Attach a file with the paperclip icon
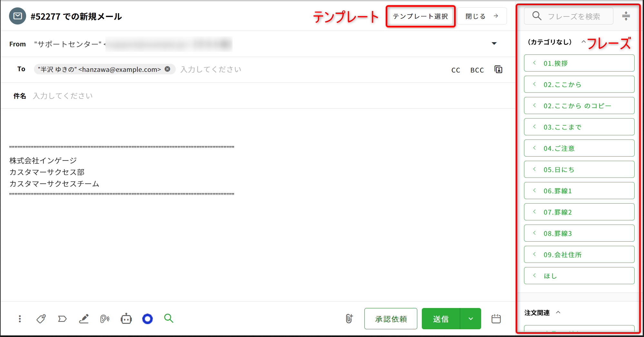This screenshot has height=337, width=644. 349,319
